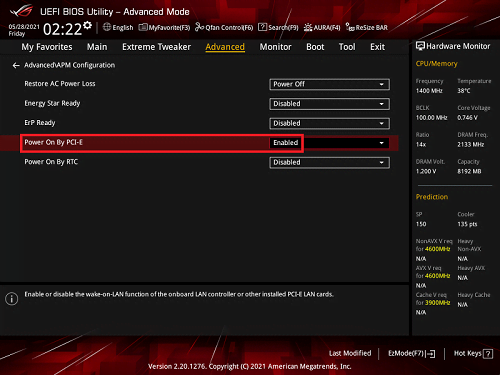
Task: Open Search(F9) question mark icon
Action: click(x=262, y=27)
